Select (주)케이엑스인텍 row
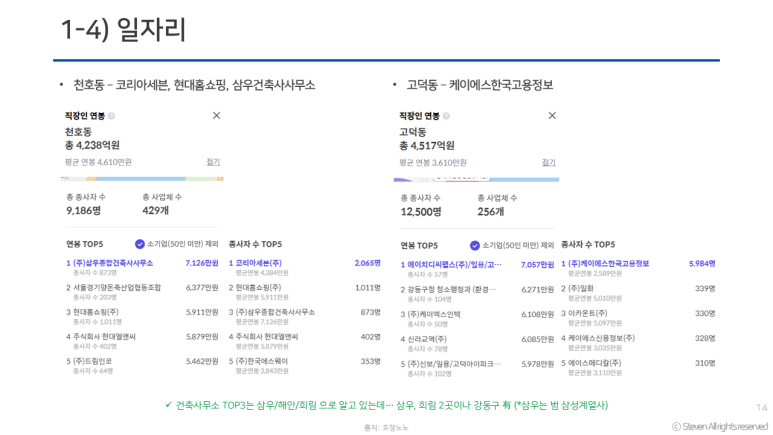The width and height of the screenshot is (773, 435). tap(477, 319)
